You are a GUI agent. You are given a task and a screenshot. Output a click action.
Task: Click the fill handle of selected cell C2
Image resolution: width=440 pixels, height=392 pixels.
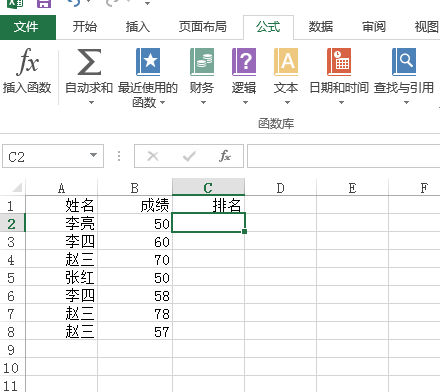(x=245, y=231)
